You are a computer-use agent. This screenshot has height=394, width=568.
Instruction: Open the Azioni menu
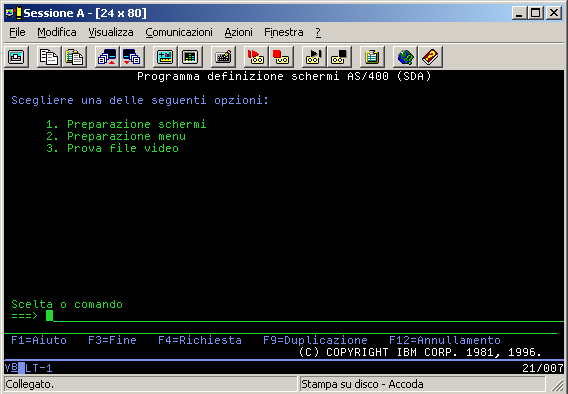coord(238,32)
